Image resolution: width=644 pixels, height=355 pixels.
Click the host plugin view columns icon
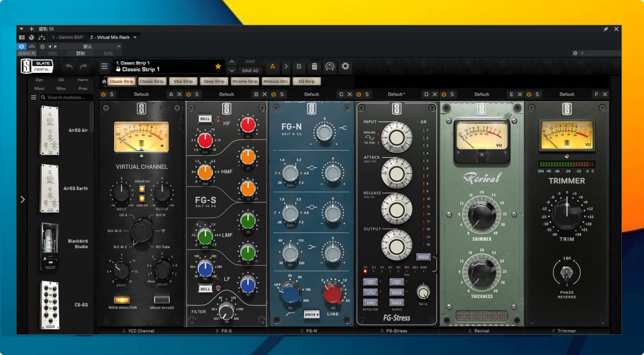(x=22, y=37)
